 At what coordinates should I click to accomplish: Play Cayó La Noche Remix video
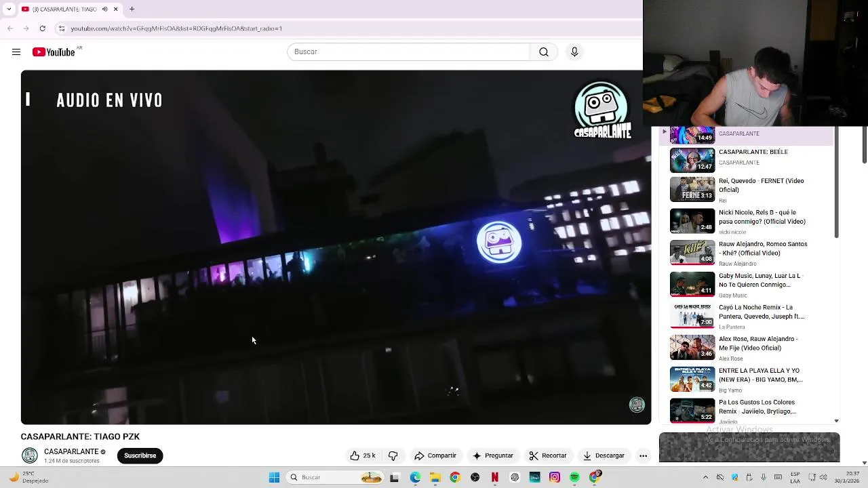point(746,316)
